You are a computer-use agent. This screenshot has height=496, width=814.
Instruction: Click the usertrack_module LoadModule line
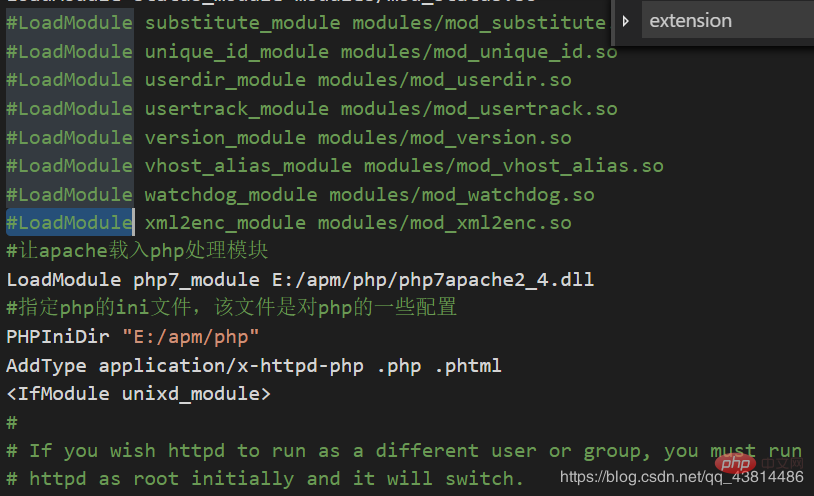(311, 109)
